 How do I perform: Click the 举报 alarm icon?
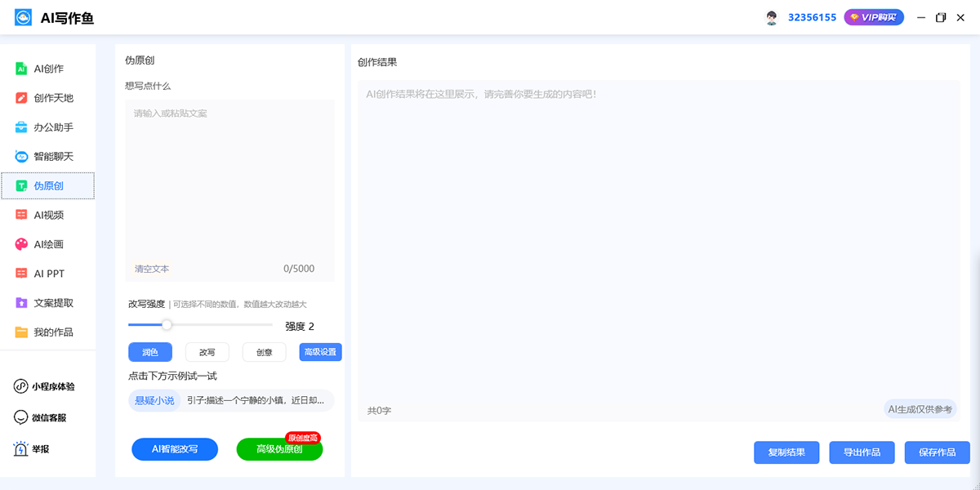coord(21,448)
